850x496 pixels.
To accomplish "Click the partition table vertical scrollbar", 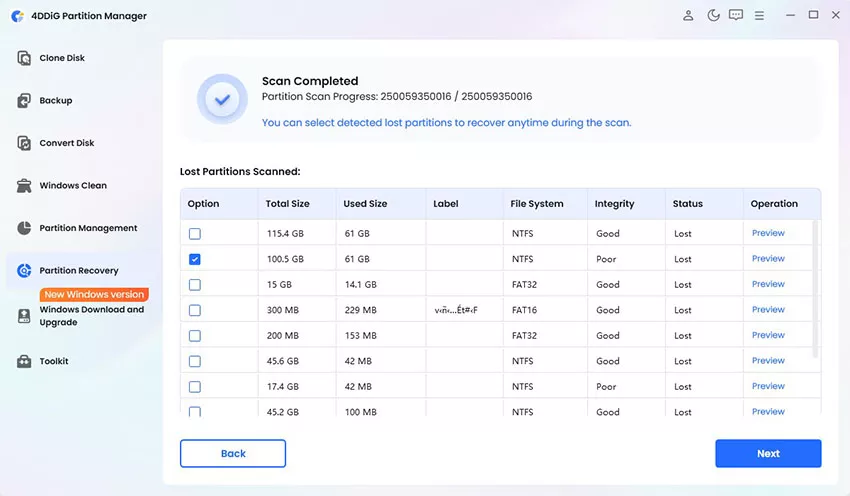I will point(815,288).
